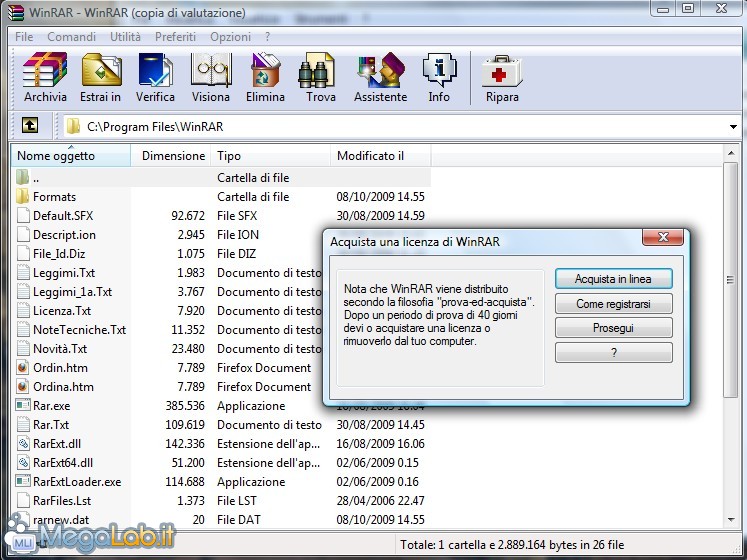The width and height of the screenshot is (747, 560).
Task: Click the scrollbar up arrow
Action: point(730,153)
